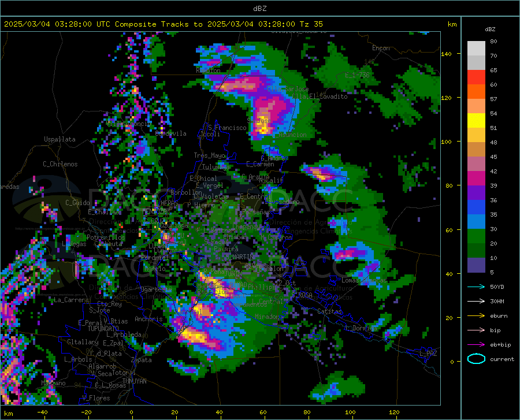The width and height of the screenshot is (520, 420).
Task: Click the Potrerillos place label
Action: pos(106,237)
